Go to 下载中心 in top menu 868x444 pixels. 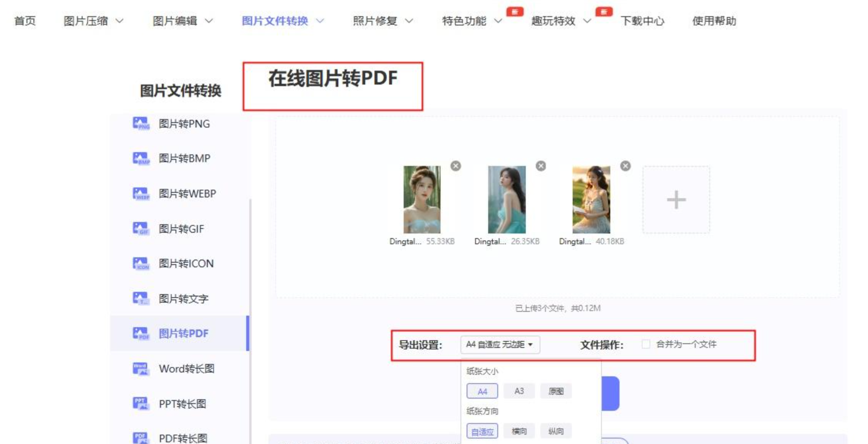(x=642, y=21)
